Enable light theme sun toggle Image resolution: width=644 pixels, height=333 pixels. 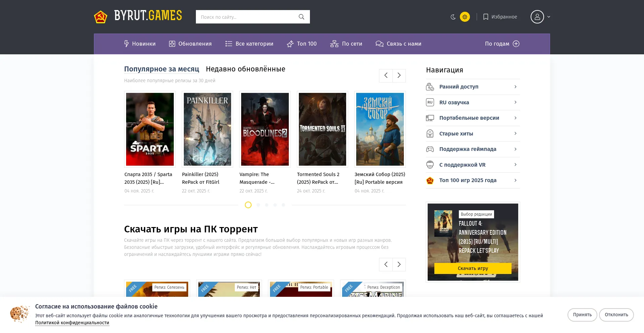point(465,17)
